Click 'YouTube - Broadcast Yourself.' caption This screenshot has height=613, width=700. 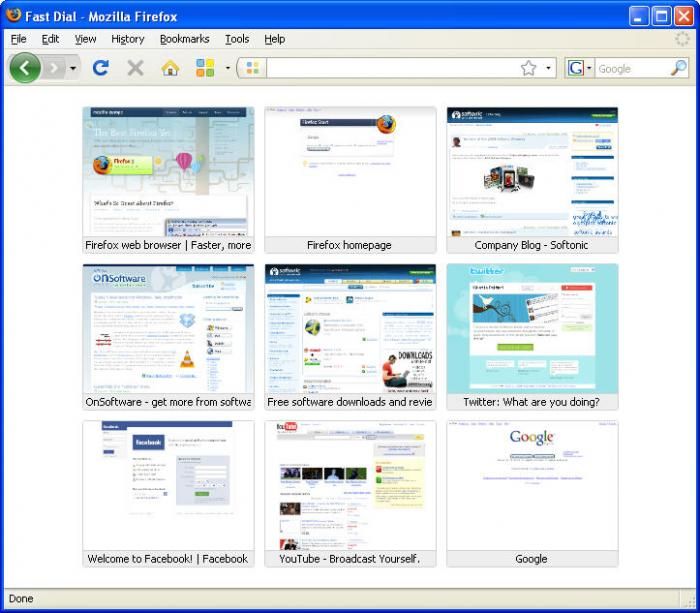pos(350,559)
